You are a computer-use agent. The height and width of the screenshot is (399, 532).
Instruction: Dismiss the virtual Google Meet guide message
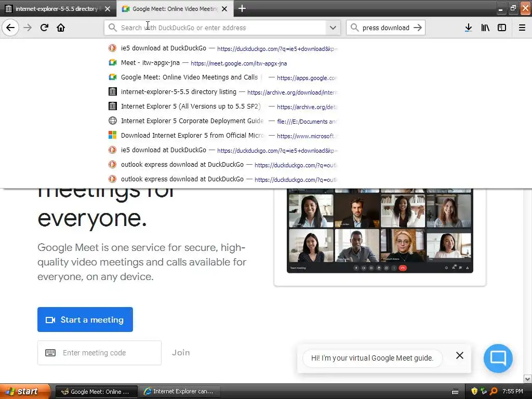460,355
